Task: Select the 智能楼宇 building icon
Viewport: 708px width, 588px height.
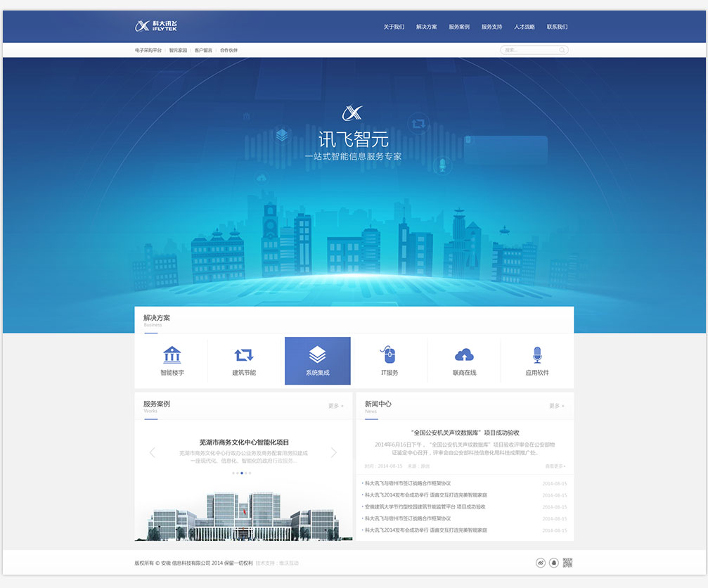Action: pos(172,355)
